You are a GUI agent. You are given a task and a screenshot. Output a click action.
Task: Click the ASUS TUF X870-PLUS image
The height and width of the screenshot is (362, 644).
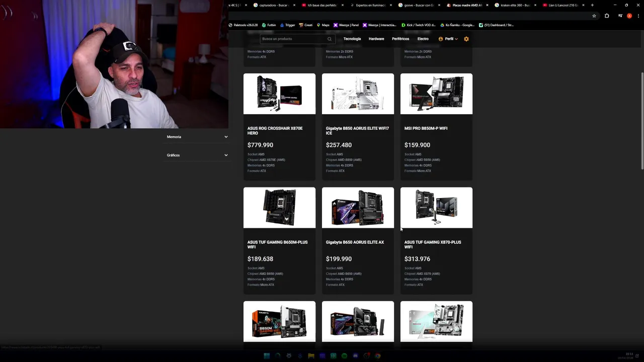pyautogui.click(x=436, y=208)
